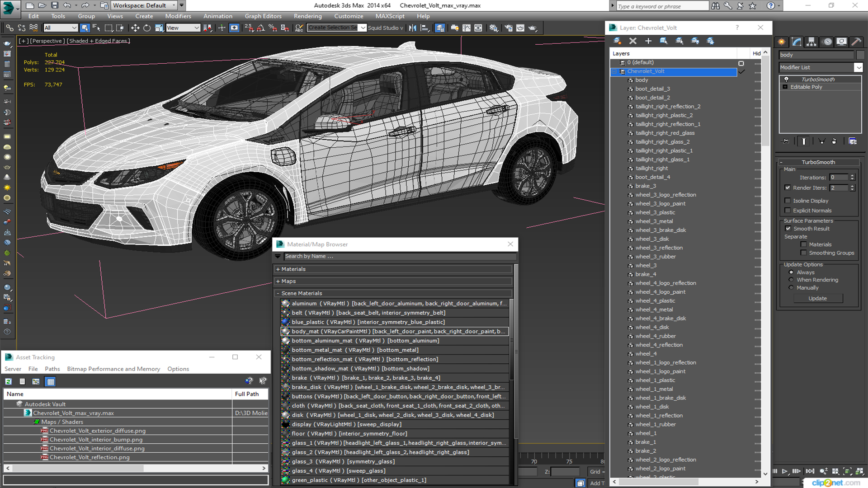This screenshot has height=488, width=868.
Task: Open the MAXScript menu
Action: [390, 16]
